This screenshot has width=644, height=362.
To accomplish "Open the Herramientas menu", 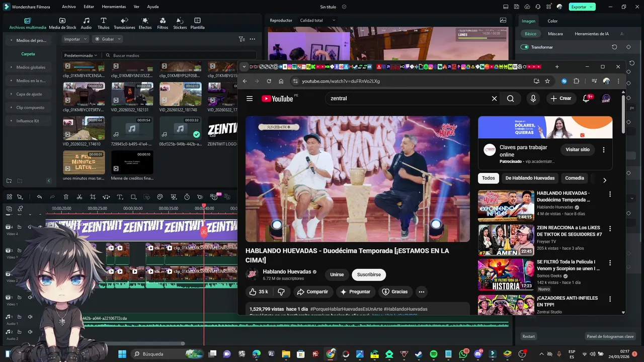I will tap(114, 7).
